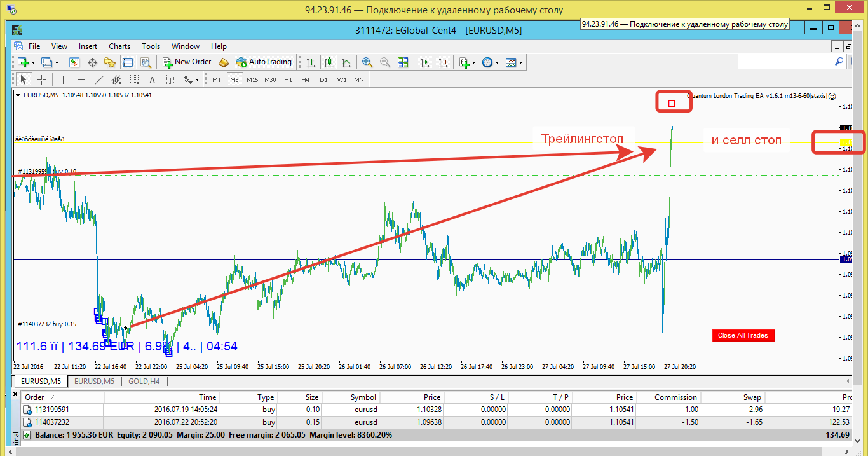Click the red Close All Trades button

[x=743, y=335]
